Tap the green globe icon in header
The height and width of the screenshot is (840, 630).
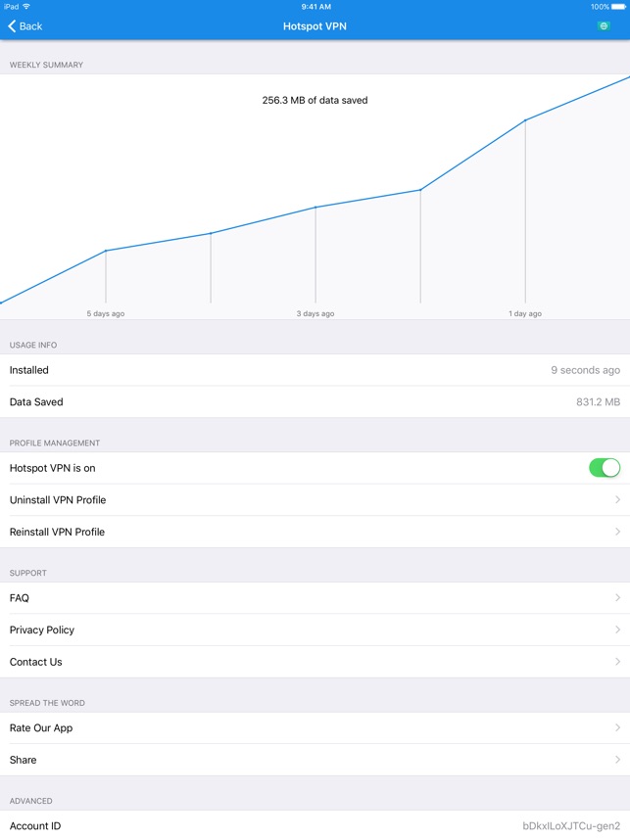pos(604,26)
